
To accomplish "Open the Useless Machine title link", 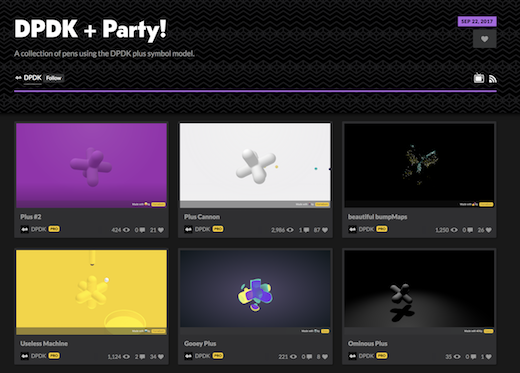I will point(44,344).
